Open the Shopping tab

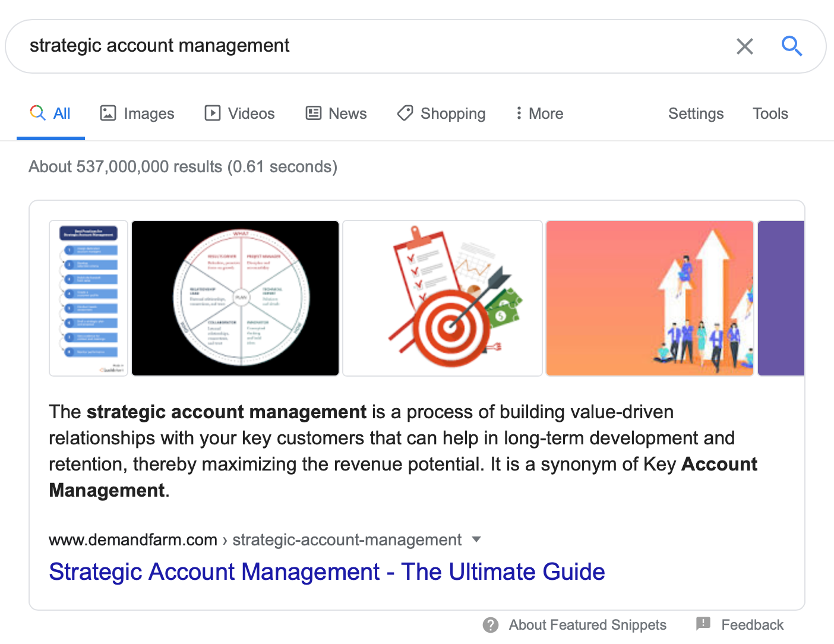441,113
